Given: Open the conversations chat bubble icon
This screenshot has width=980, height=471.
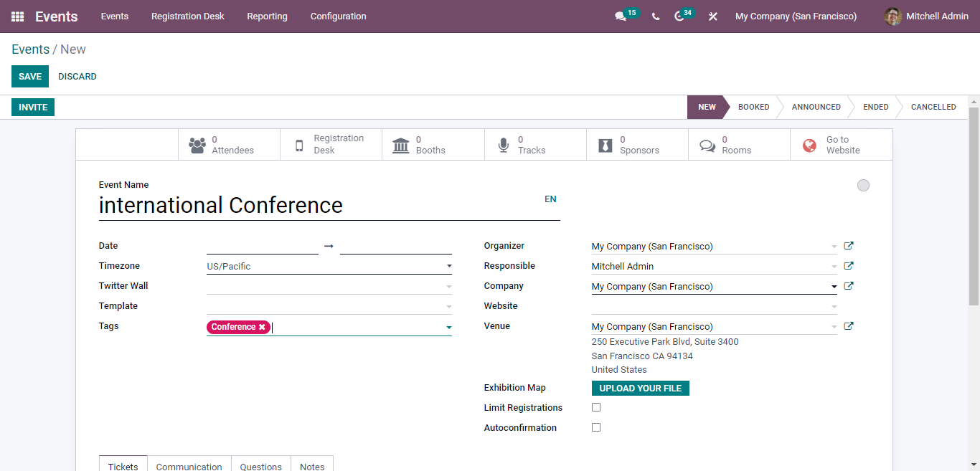Looking at the screenshot, I should [621, 16].
